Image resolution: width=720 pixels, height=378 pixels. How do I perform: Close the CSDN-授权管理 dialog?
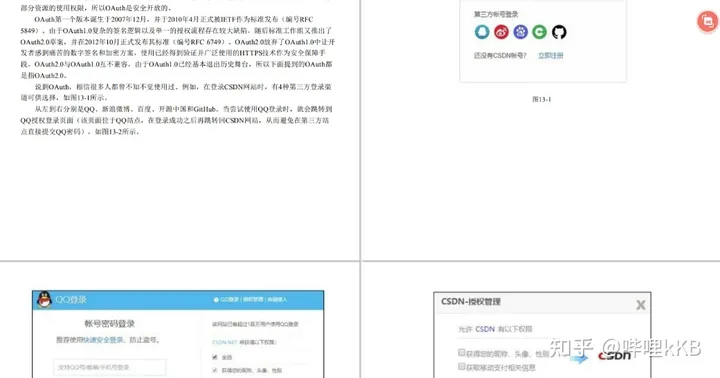point(641,305)
